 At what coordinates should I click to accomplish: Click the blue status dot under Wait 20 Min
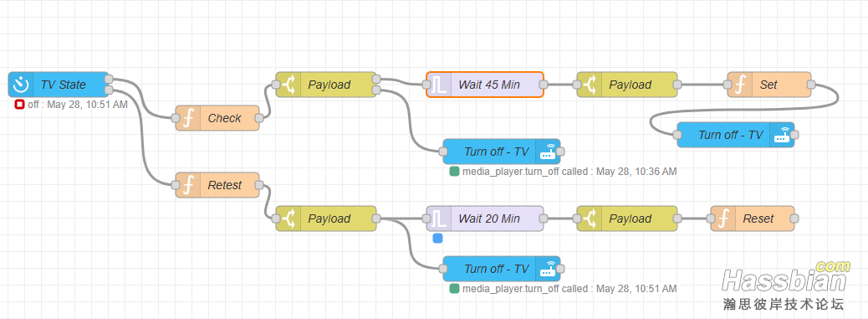438,238
